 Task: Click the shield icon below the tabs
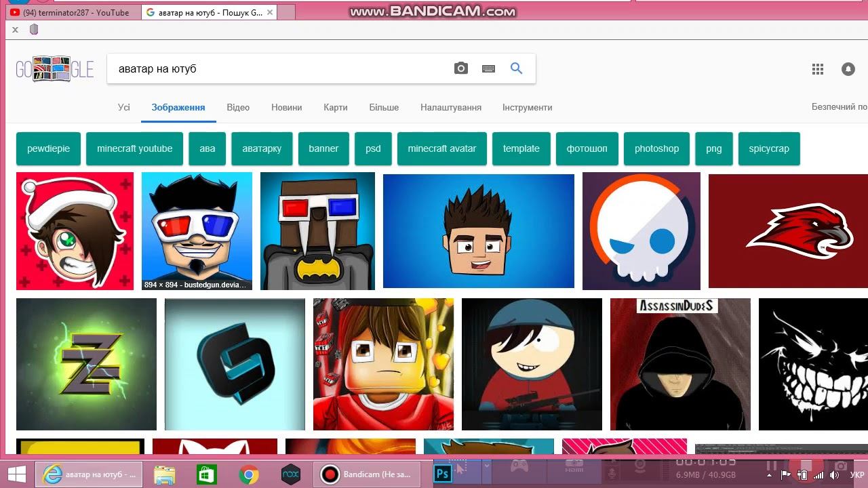tap(35, 29)
